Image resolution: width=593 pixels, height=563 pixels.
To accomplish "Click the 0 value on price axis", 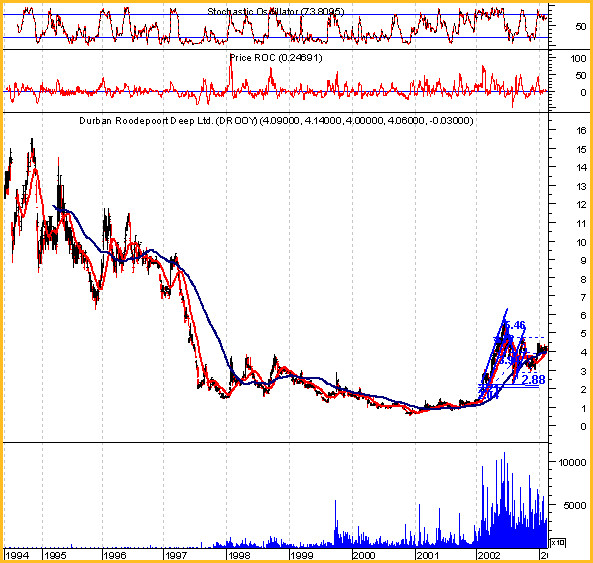I will pos(584,427).
